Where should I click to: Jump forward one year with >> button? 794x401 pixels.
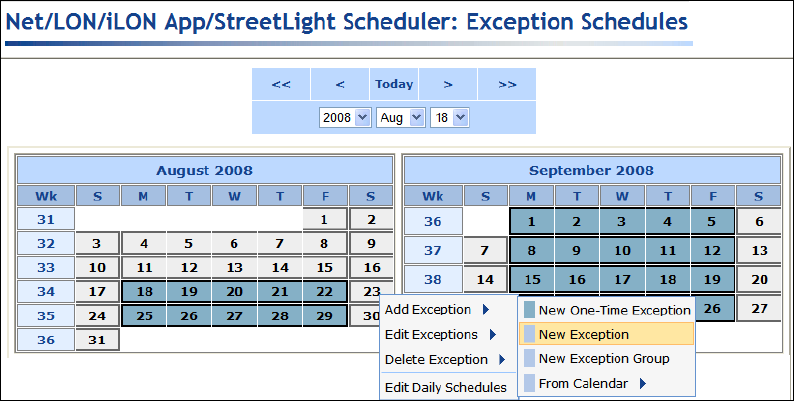507,84
